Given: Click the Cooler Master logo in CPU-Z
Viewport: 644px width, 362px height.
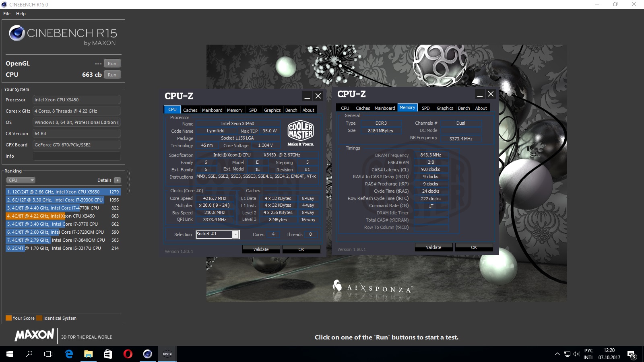Looking at the screenshot, I should click(x=301, y=133).
